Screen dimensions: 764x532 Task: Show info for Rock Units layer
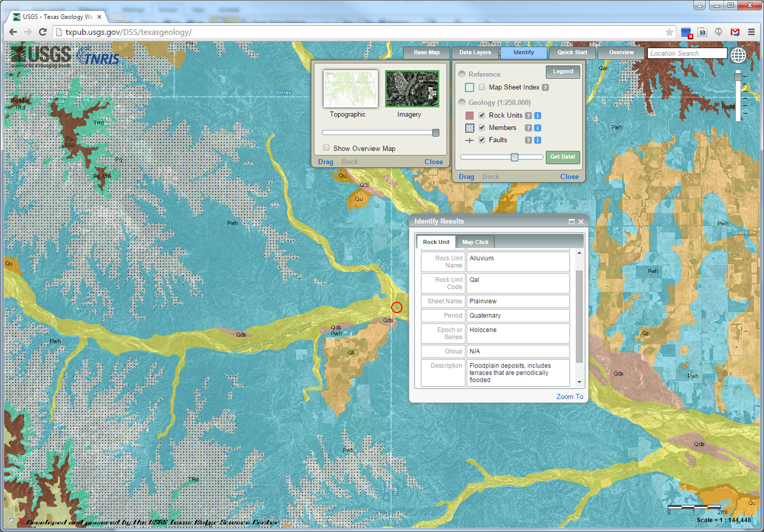[538, 115]
